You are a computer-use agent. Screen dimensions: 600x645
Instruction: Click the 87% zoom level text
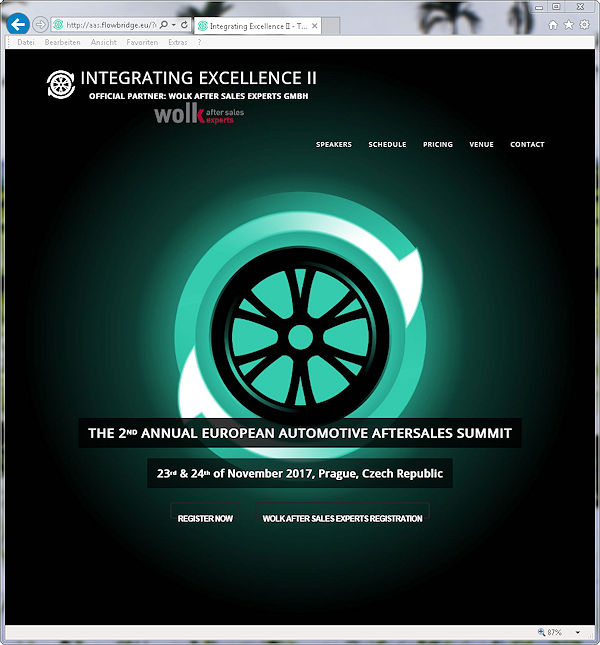click(x=555, y=632)
